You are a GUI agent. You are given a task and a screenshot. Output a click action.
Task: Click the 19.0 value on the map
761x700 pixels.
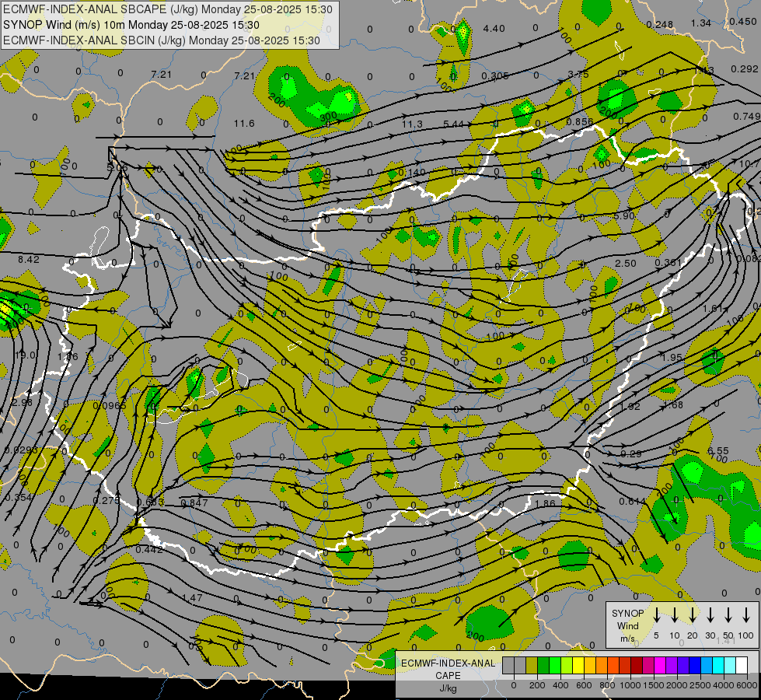pyautogui.click(x=25, y=355)
